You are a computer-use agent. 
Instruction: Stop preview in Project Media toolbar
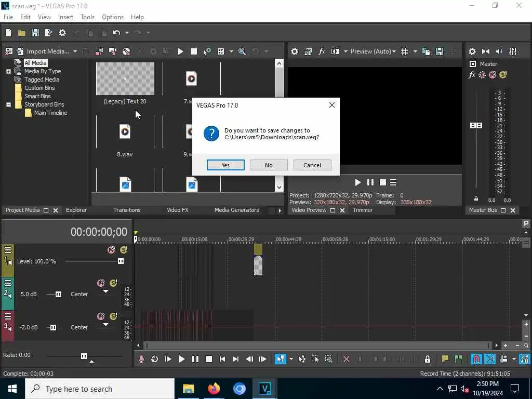coord(194,51)
